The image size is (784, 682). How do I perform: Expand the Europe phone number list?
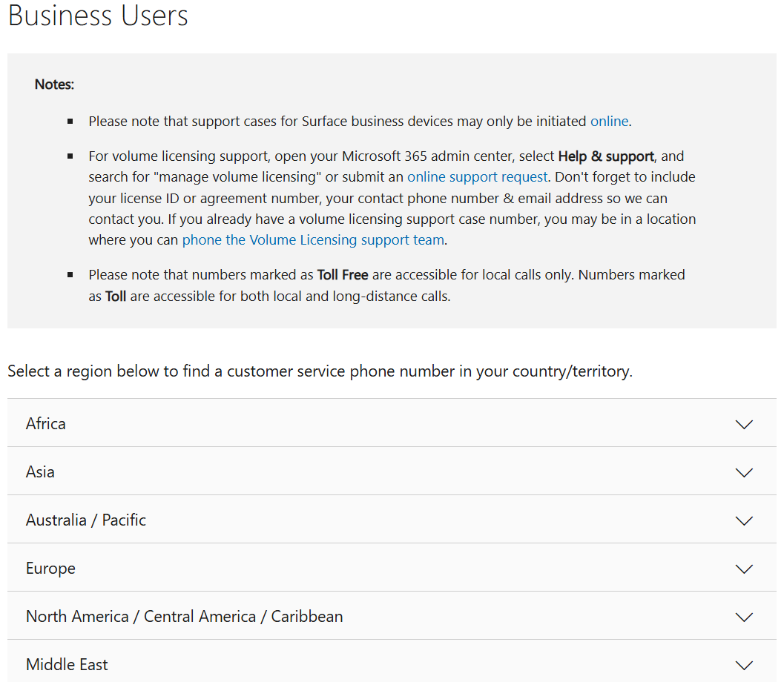[50, 569]
